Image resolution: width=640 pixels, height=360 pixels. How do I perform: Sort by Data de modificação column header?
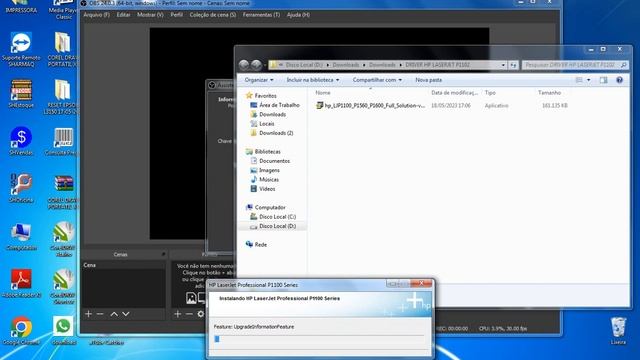click(455, 93)
